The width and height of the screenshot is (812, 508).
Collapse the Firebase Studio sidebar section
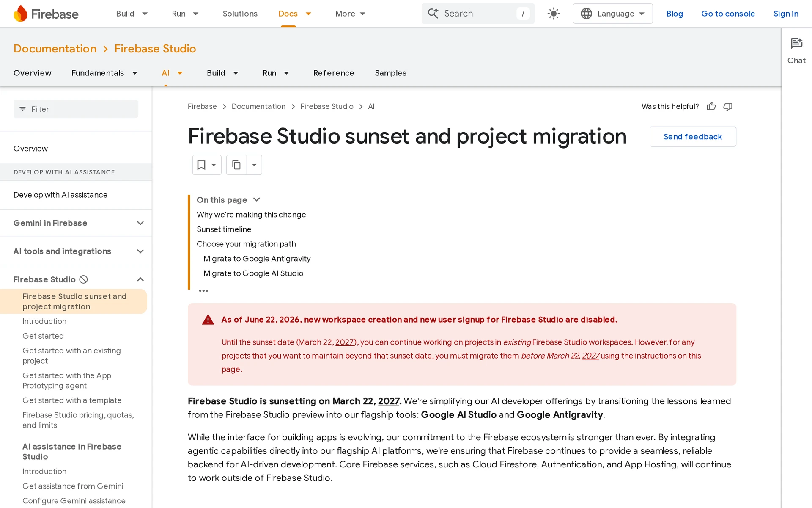(140, 279)
